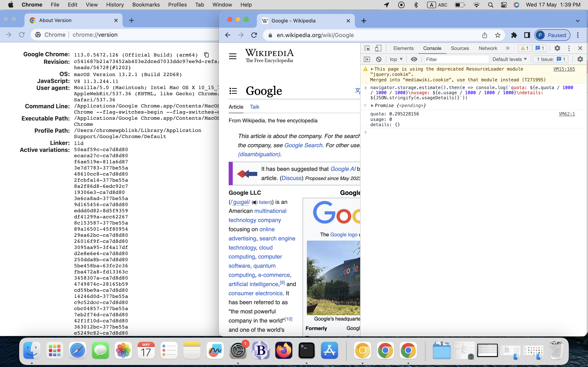This screenshot has height=367, width=588.
Task: Open the Bookmarks menu
Action: tap(146, 5)
